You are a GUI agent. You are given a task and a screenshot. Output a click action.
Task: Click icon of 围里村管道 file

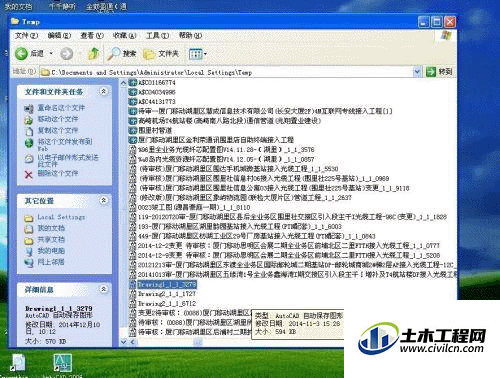pyautogui.click(x=133, y=130)
